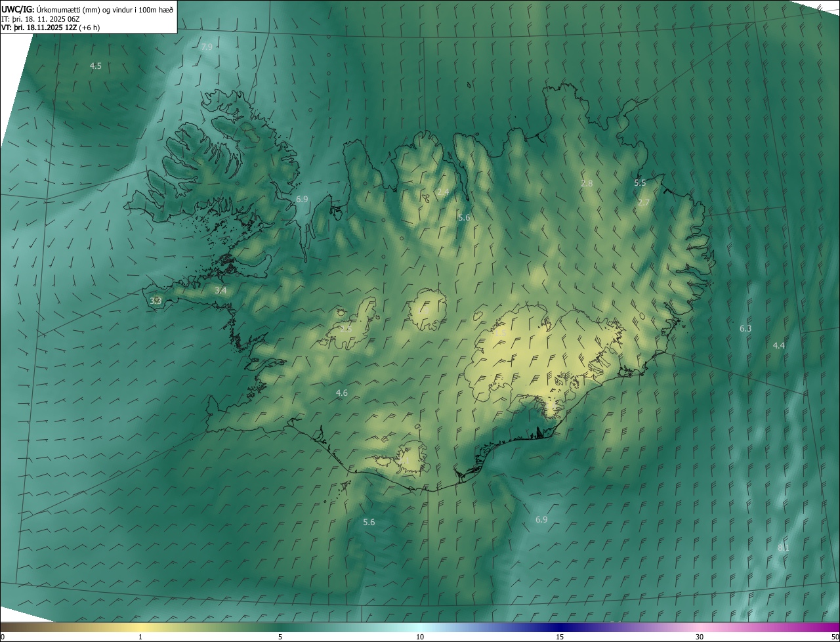Image resolution: width=840 pixels, height=642 pixels.
Task: Click the 2.4 value label on the map
Action: click(443, 192)
